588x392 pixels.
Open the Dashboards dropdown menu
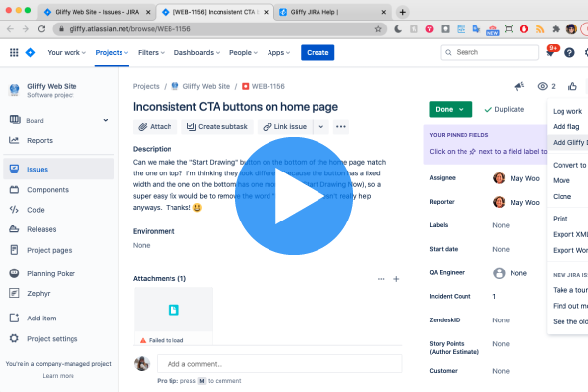click(197, 53)
